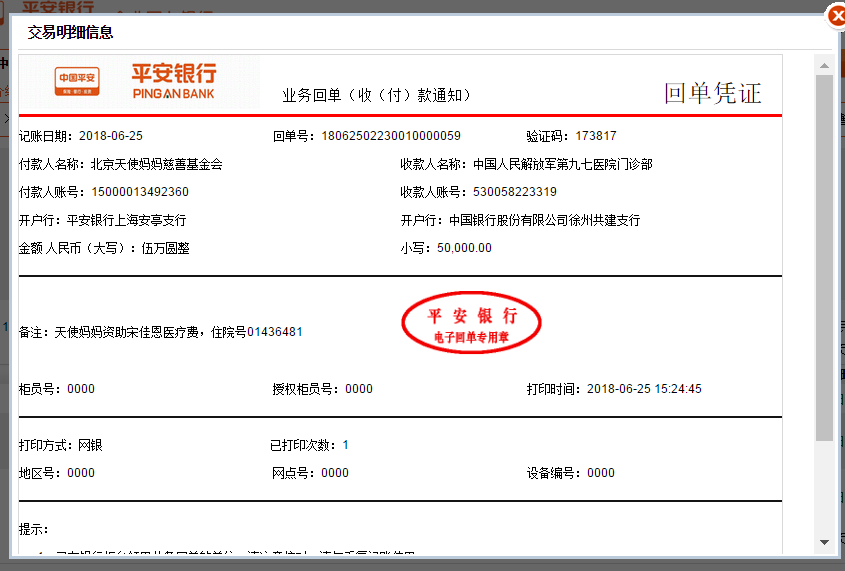Screen dimensions: 845x571
Task: Click the 授权柜员号 0000 field
Action: 322,389
